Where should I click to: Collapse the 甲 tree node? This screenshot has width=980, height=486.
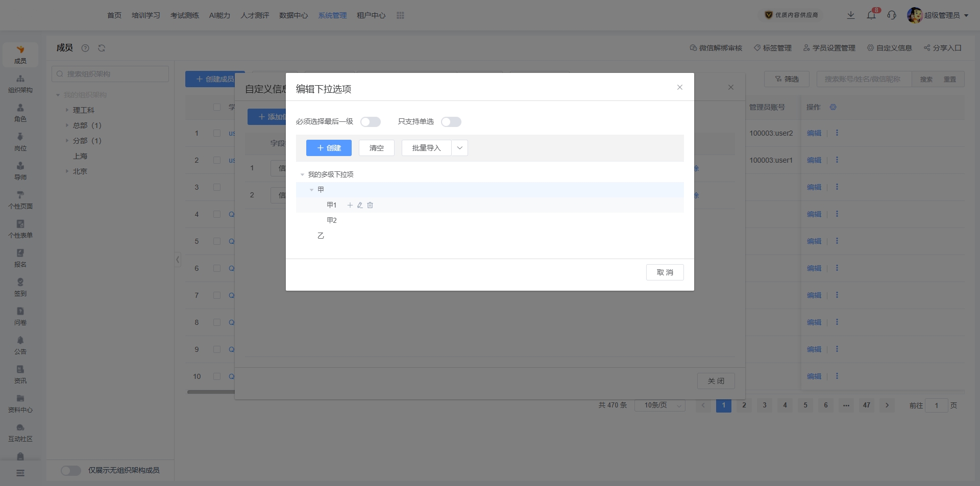[311, 190]
